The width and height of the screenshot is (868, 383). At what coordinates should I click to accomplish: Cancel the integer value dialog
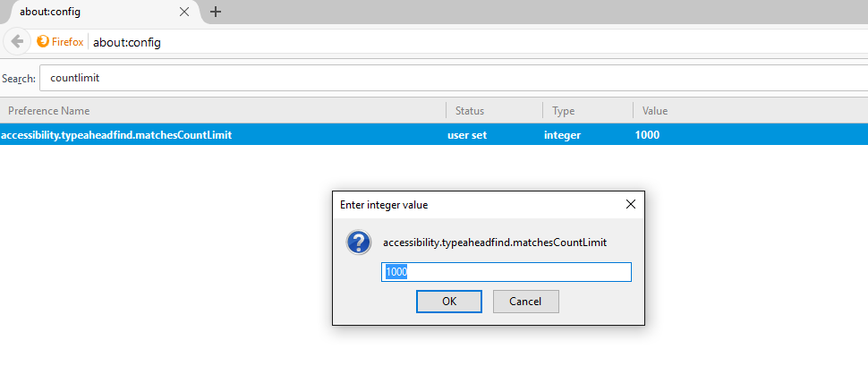tap(525, 302)
